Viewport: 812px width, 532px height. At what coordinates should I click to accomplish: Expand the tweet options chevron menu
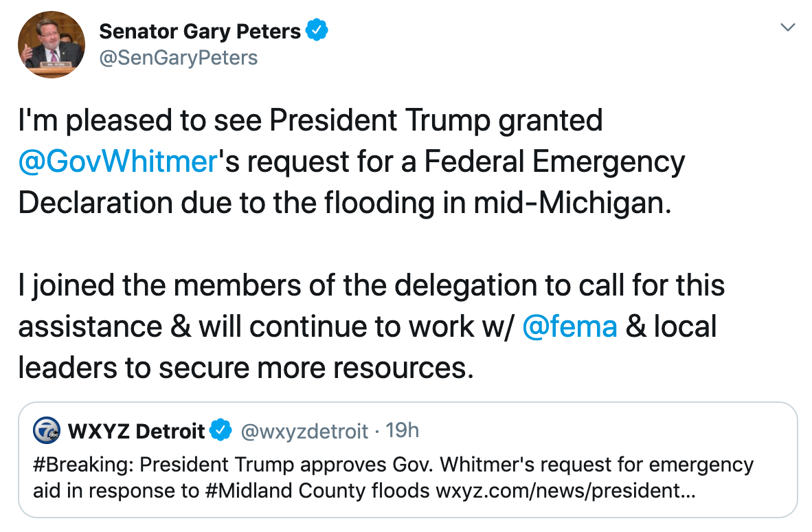pyautogui.click(x=789, y=27)
